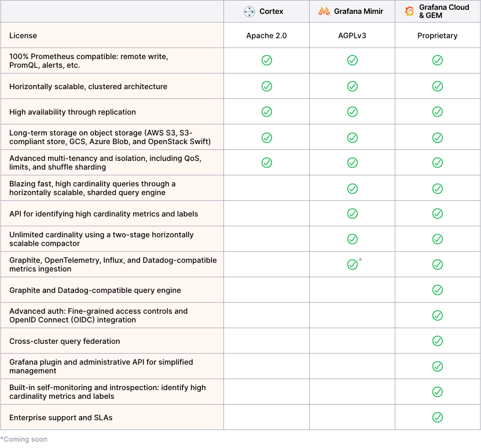Click Mimir checkmark for Unlimited cardinality row

[x=352, y=239]
